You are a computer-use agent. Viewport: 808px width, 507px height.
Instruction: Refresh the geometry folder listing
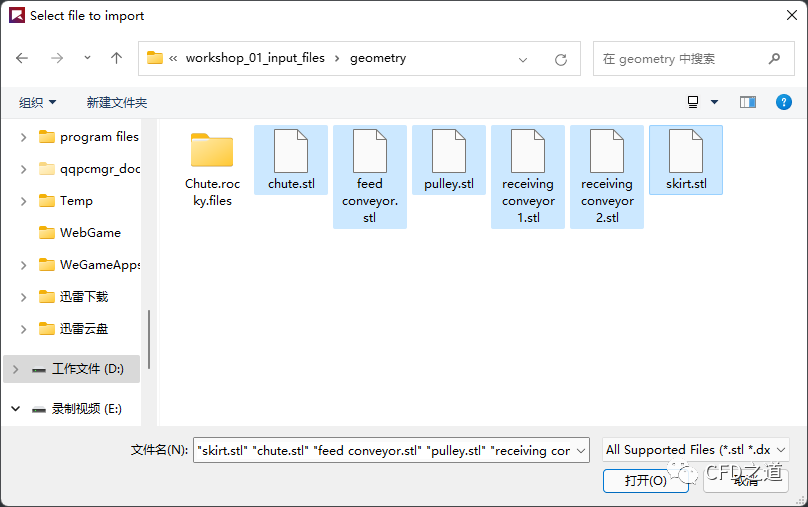click(561, 60)
